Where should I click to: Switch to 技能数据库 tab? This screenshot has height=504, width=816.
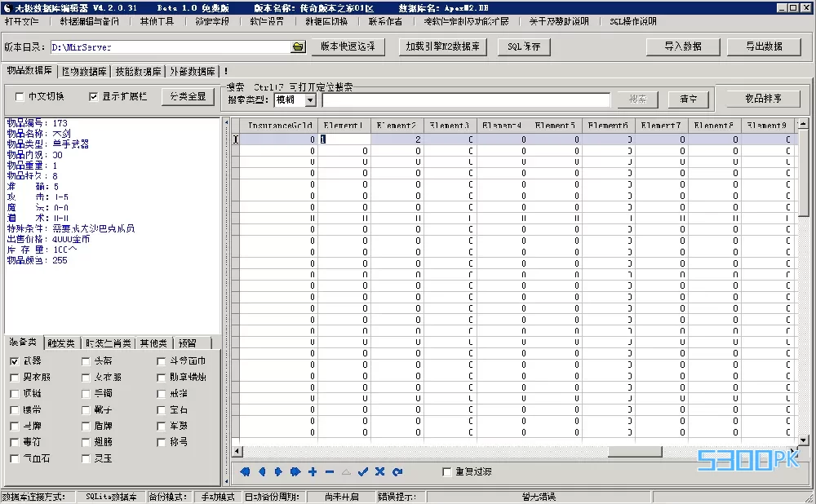139,71
